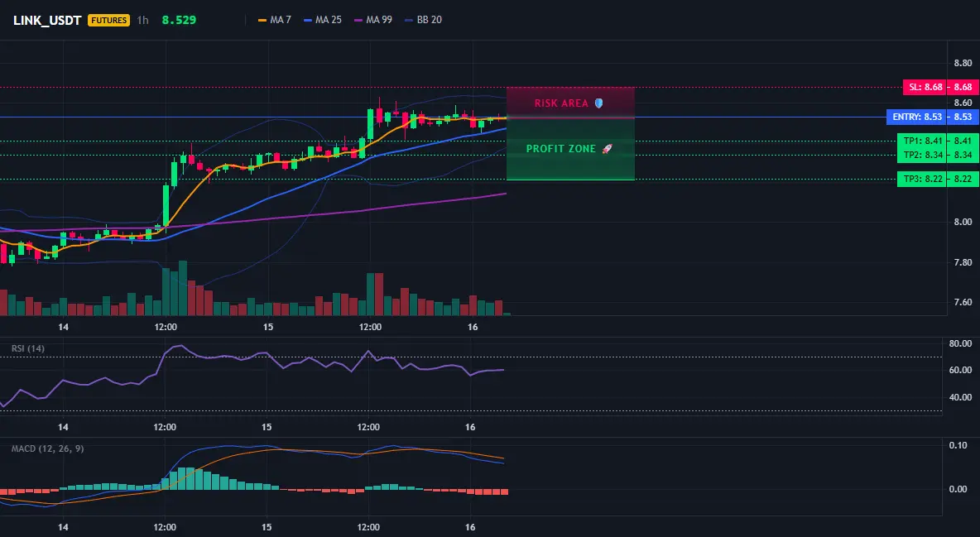This screenshot has width=980, height=537.
Task: Click the PROFIT ZONE rocket icon
Action: tap(607, 149)
